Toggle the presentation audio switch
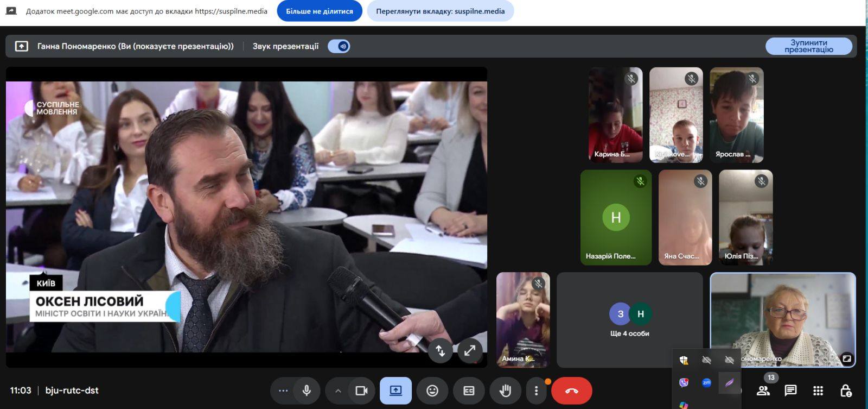868x409 pixels. [x=339, y=46]
